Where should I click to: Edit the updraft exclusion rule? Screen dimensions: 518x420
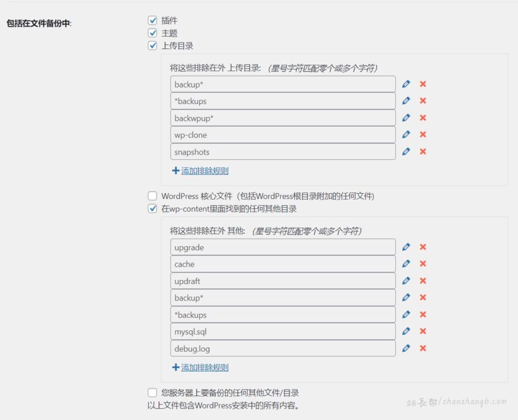tap(407, 281)
